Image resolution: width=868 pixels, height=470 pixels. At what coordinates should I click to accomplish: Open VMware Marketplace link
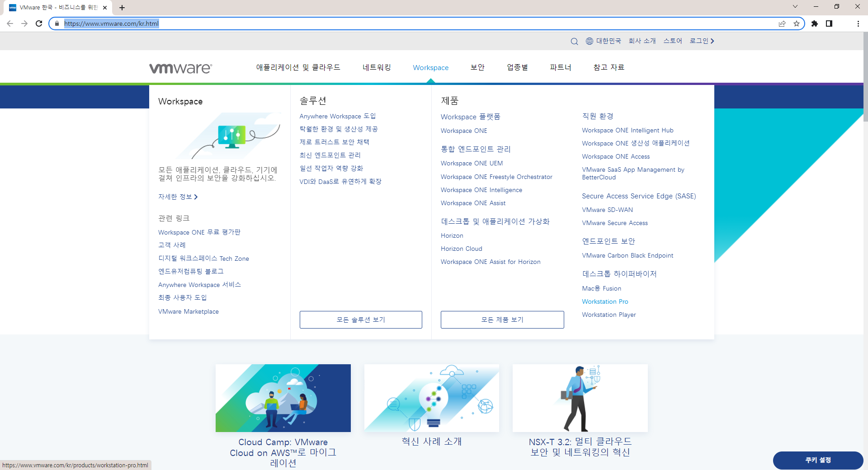(189, 311)
